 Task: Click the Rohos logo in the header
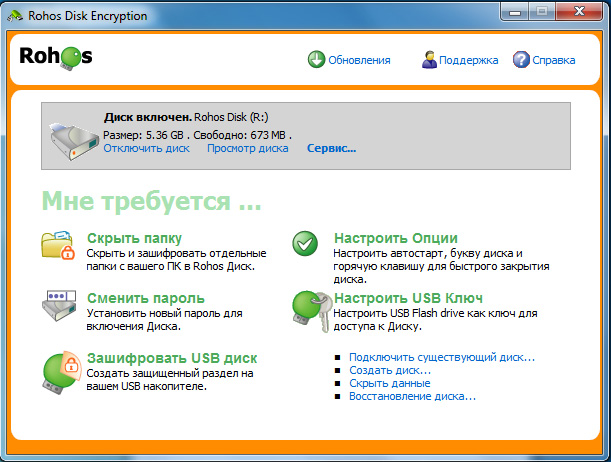[x=56, y=57]
